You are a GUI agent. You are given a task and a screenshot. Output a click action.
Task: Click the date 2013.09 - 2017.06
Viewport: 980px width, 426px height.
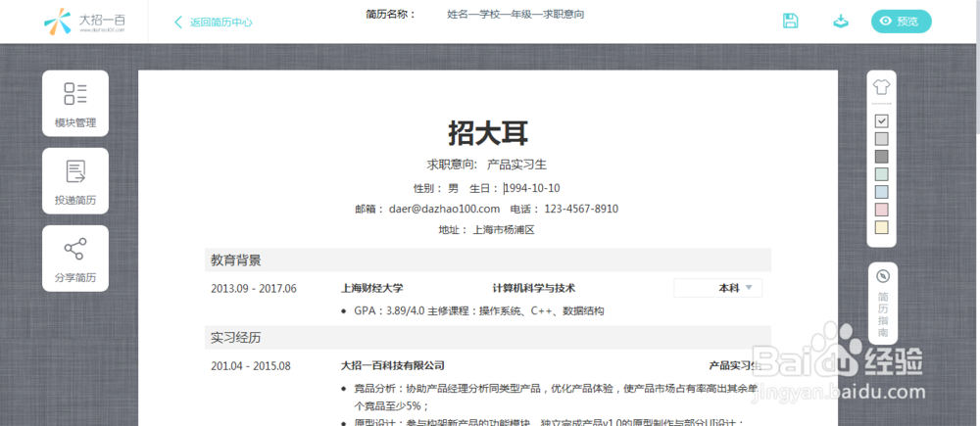pyautogui.click(x=254, y=289)
